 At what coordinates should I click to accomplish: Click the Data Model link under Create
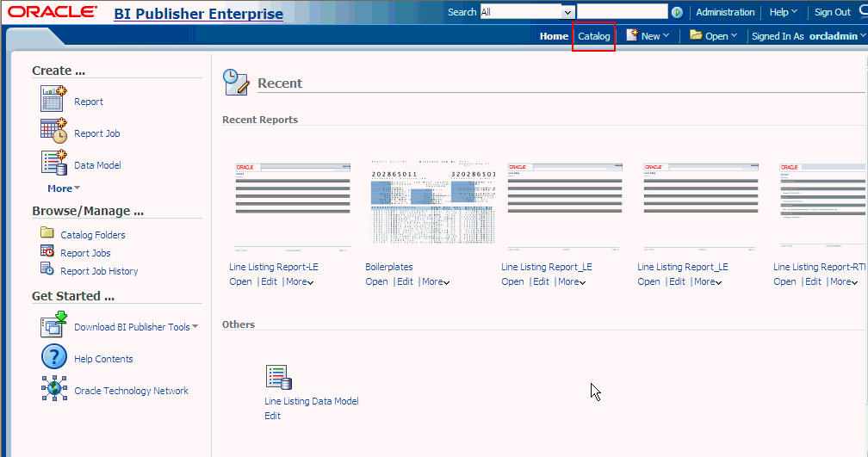pos(97,165)
